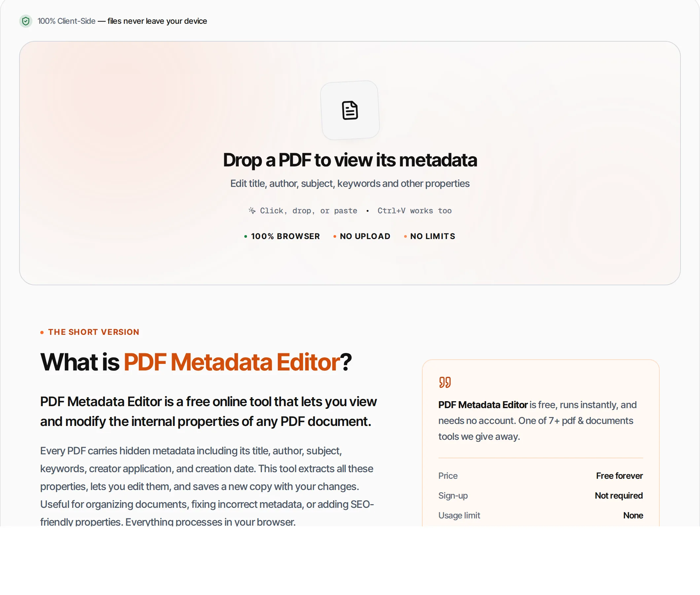Click the orange quotation mark icon

pos(445,382)
